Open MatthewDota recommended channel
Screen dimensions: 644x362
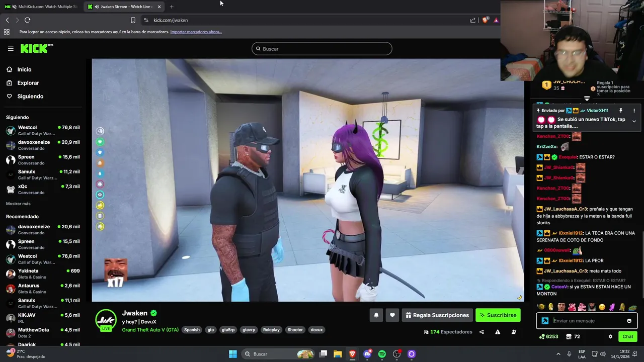42,332
